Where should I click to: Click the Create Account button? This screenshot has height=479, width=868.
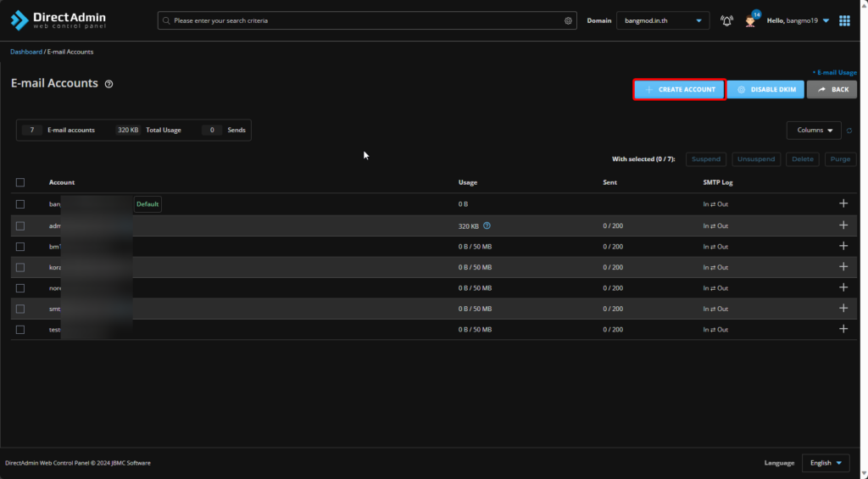tap(679, 89)
